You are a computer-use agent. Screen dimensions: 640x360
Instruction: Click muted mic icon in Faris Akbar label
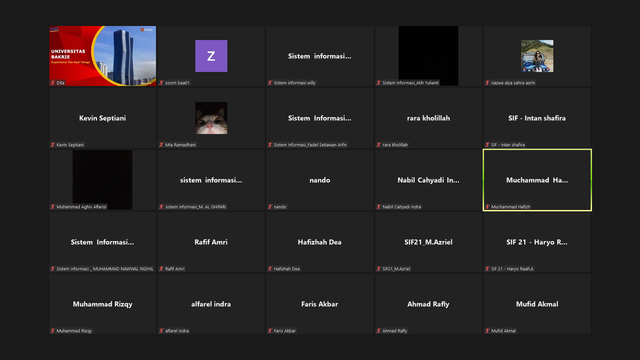coord(270,331)
